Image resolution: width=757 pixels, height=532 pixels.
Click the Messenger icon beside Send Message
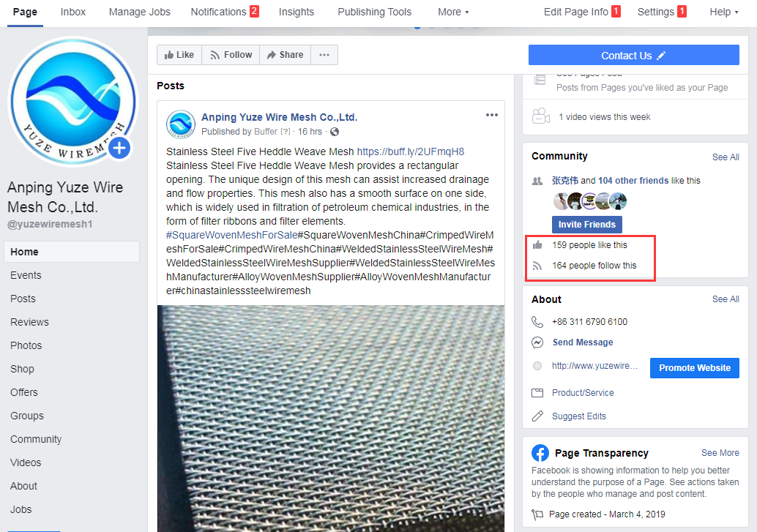click(538, 342)
